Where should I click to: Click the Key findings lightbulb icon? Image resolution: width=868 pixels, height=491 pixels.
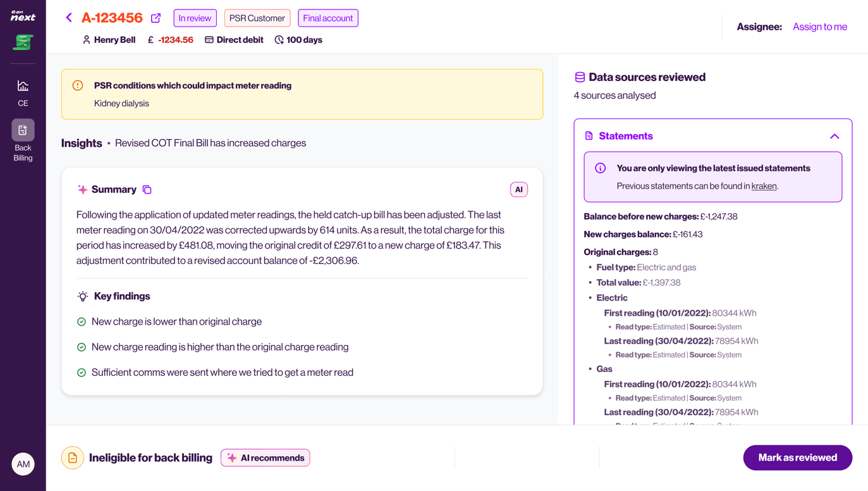(x=83, y=296)
